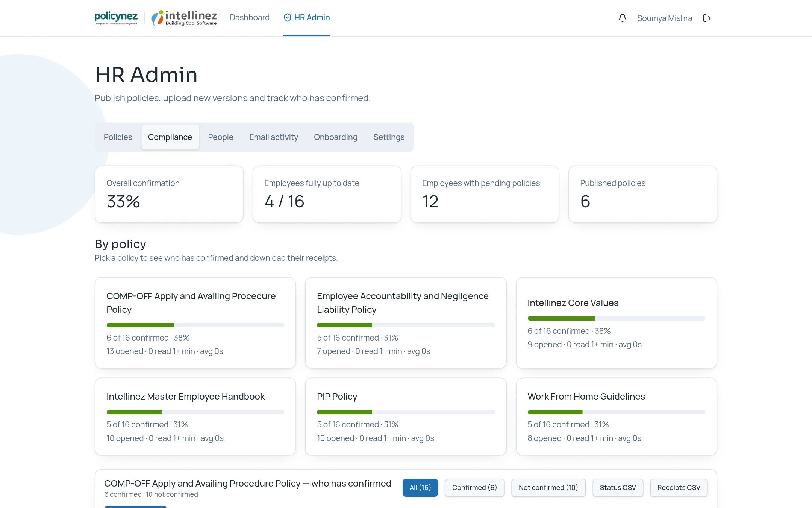The image size is (812, 508).
Task: Click the Soumya Mishra user name
Action: coord(665,18)
